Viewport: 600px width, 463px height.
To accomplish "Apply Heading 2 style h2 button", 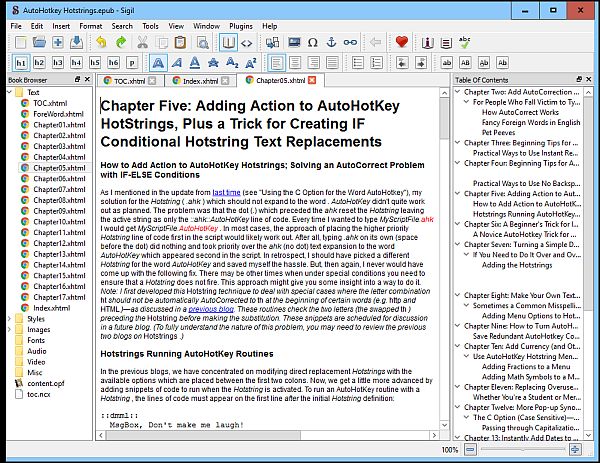I will [39, 63].
